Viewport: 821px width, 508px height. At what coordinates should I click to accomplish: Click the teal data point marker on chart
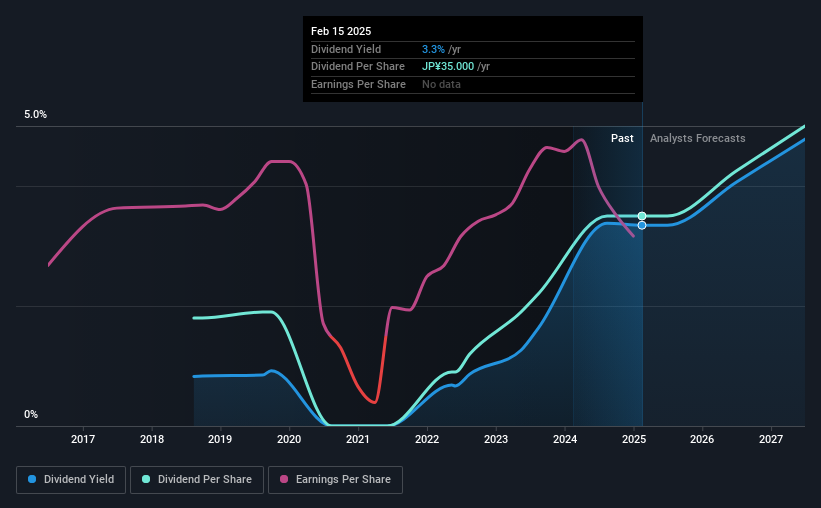[642, 216]
